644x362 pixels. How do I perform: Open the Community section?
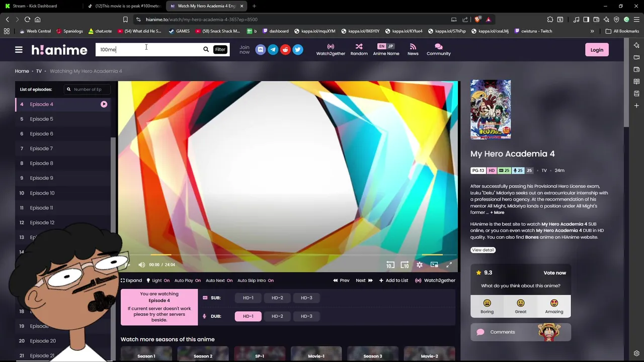pos(439,49)
